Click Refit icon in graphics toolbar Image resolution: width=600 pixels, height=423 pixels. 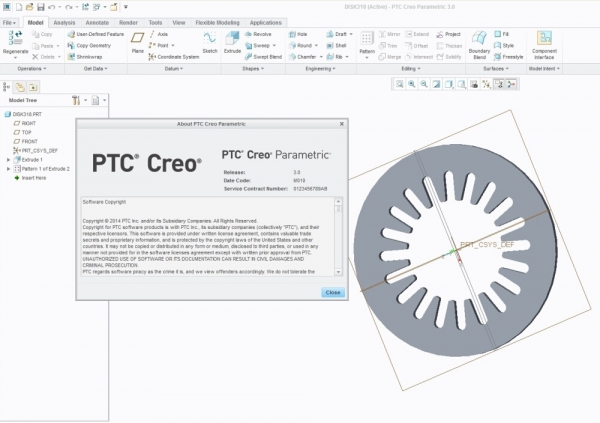(x=399, y=84)
